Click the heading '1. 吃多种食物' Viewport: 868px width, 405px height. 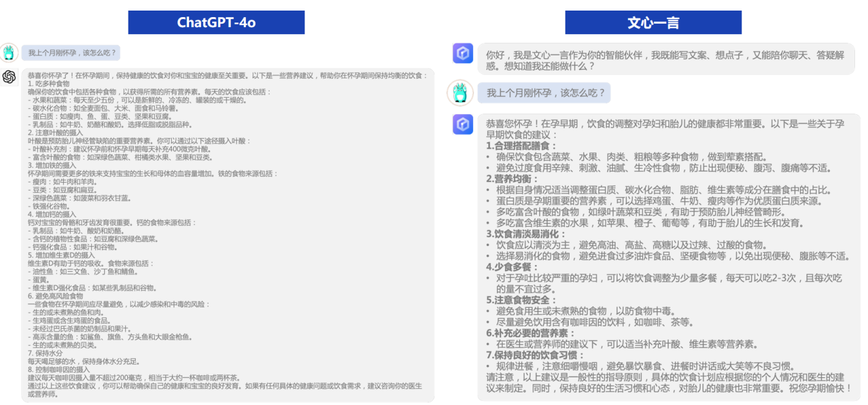coord(49,84)
